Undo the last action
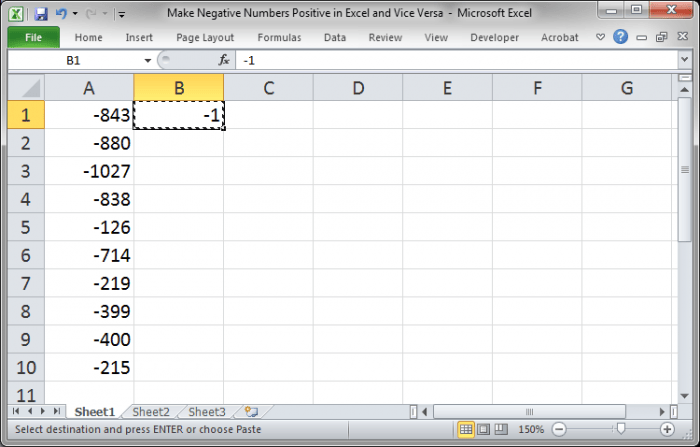700x447 pixels. (61, 14)
